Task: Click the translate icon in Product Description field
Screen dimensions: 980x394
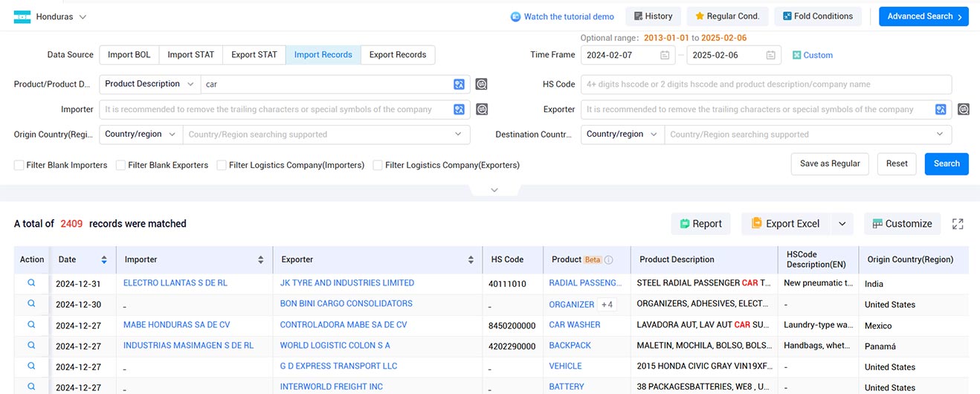Action: (x=460, y=84)
